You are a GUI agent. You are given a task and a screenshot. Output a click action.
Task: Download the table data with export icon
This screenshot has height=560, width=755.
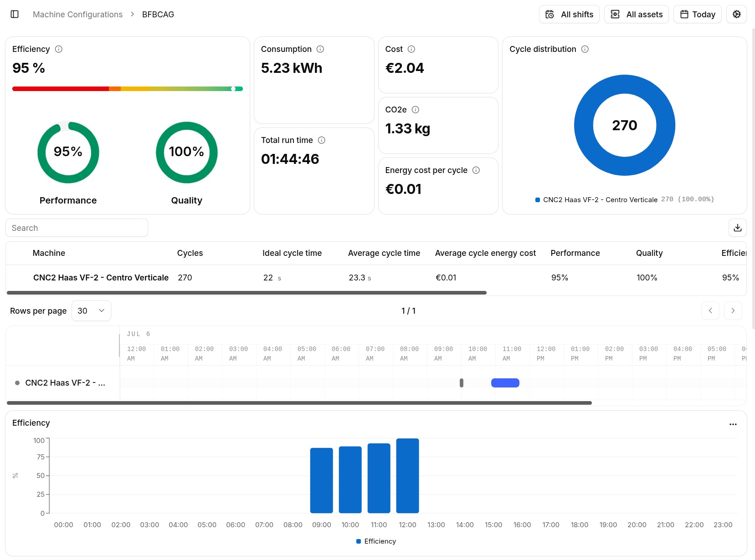coord(737,228)
